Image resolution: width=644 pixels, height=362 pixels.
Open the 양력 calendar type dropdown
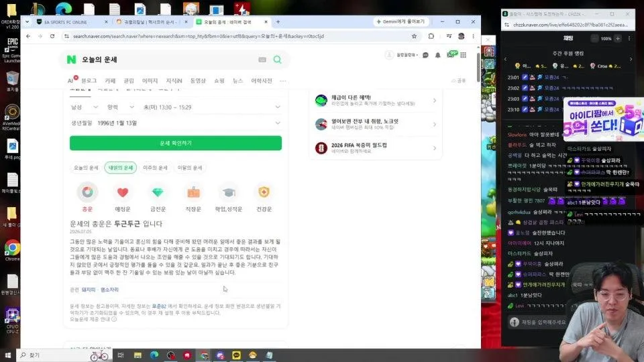point(121,107)
